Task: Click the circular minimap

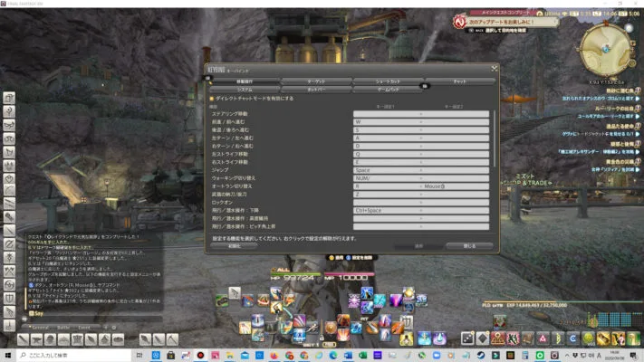Action: pyautogui.click(x=606, y=50)
